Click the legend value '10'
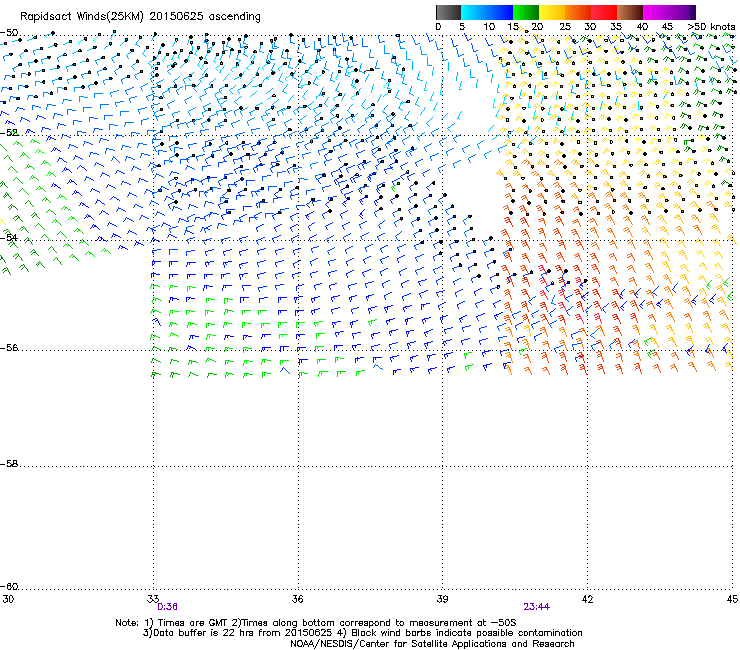 [489, 27]
